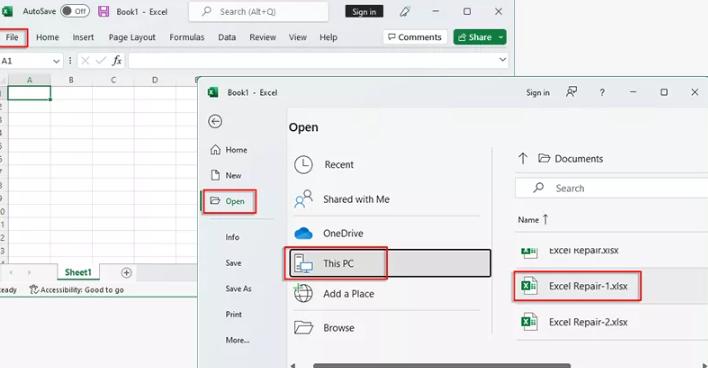
Task: Toggle the AutoSave switch
Action: tap(75, 11)
